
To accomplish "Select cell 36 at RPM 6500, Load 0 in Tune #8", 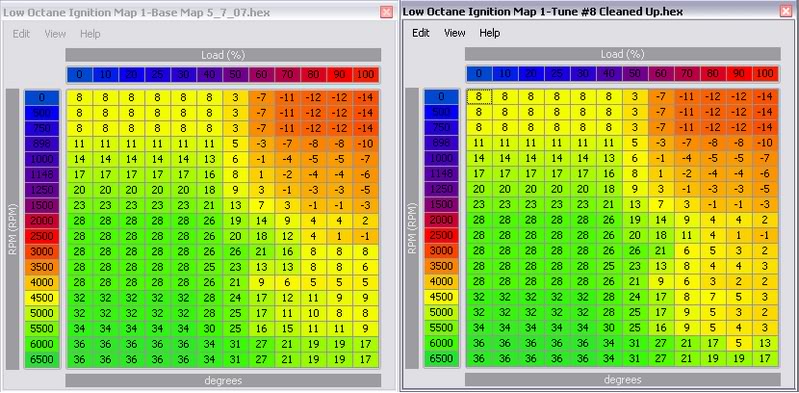I will click(479, 358).
